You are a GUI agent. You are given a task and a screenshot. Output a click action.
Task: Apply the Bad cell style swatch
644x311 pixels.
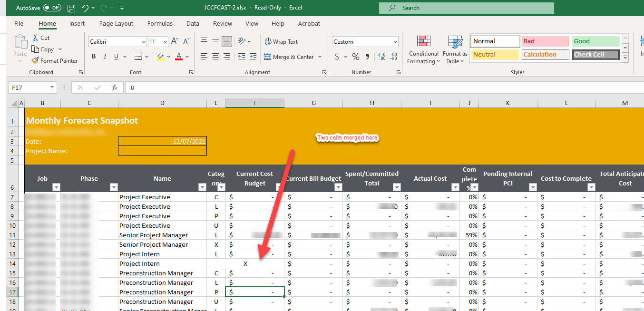click(546, 41)
